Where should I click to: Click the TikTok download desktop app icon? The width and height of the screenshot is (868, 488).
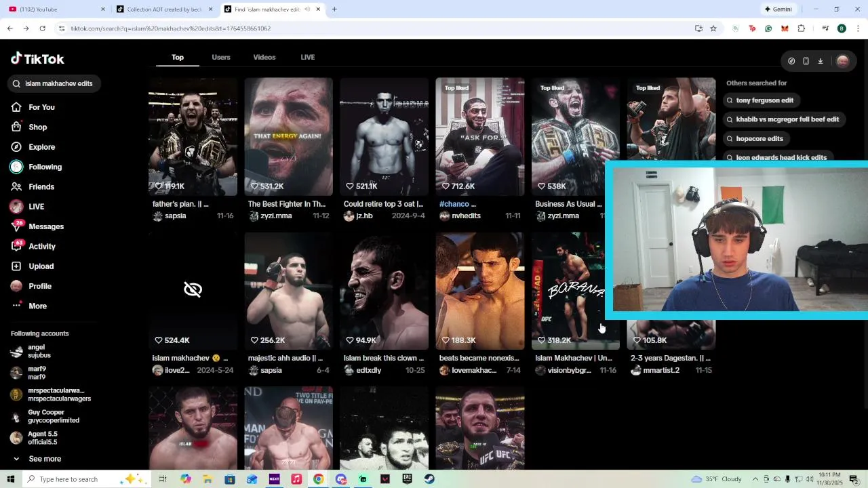(x=820, y=61)
